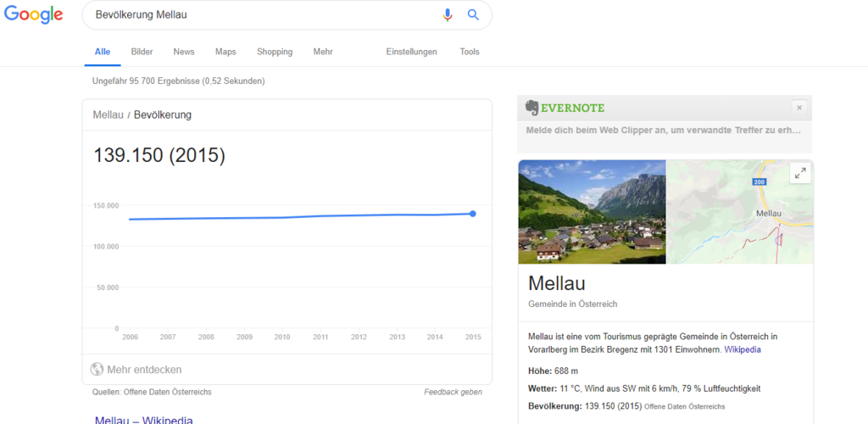Switch to the News tab
The height and width of the screenshot is (424, 868).
coord(184,52)
